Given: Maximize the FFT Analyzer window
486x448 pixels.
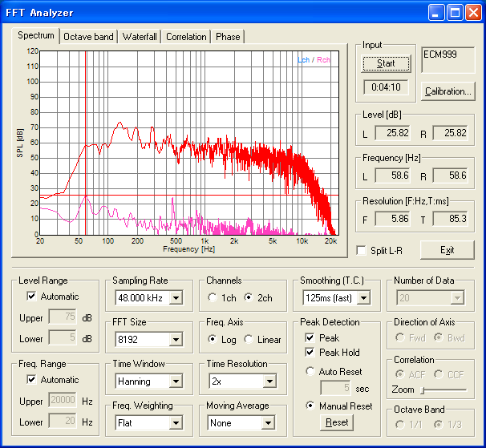Looking at the screenshot, I should click(455, 13).
